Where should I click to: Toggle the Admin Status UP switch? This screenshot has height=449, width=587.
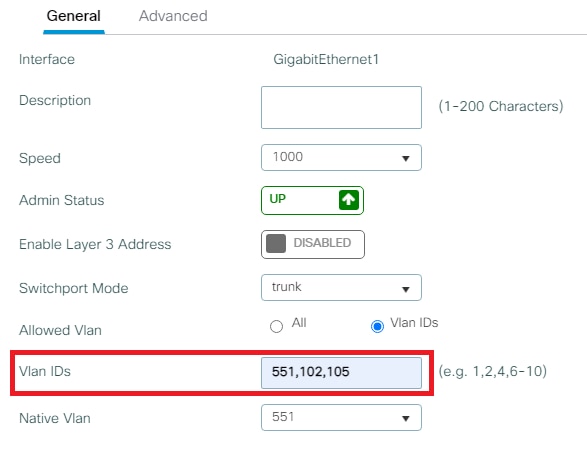click(312, 200)
